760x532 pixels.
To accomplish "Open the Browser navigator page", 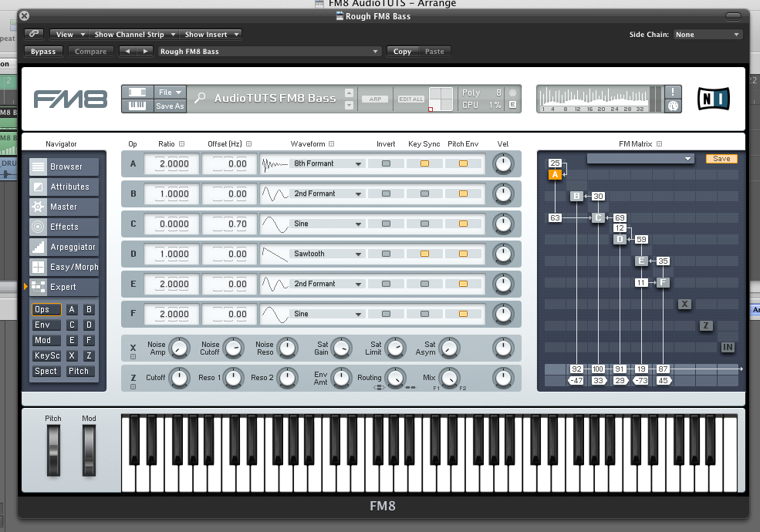I will [x=64, y=167].
